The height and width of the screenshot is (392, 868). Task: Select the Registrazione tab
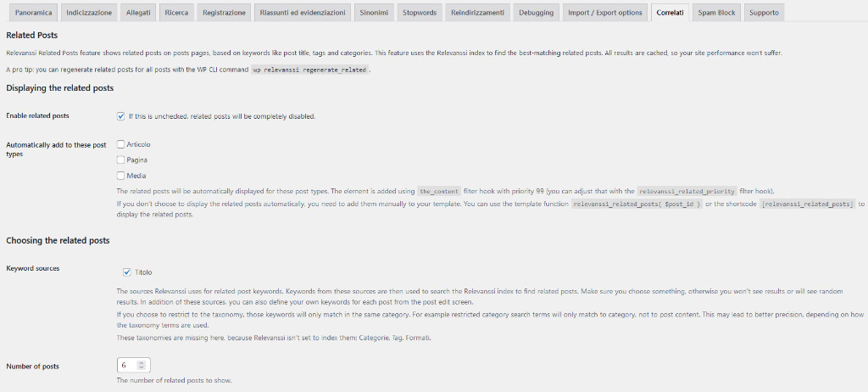224,12
